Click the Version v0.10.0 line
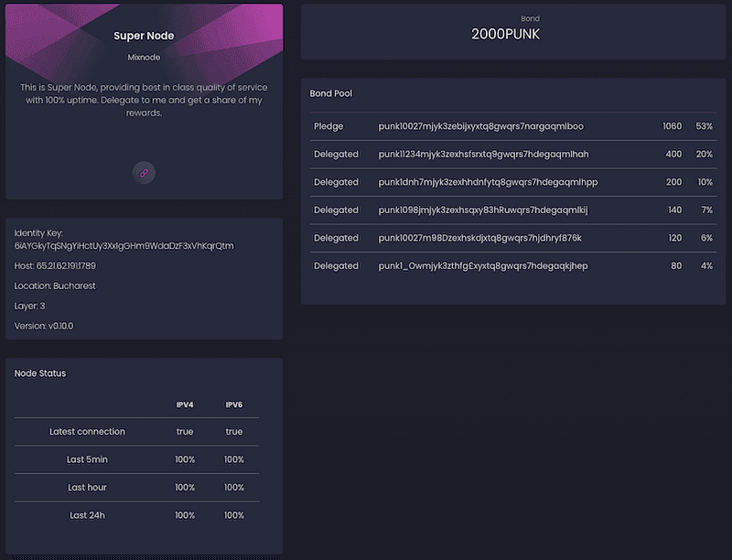Image resolution: width=732 pixels, height=560 pixels. (x=44, y=326)
